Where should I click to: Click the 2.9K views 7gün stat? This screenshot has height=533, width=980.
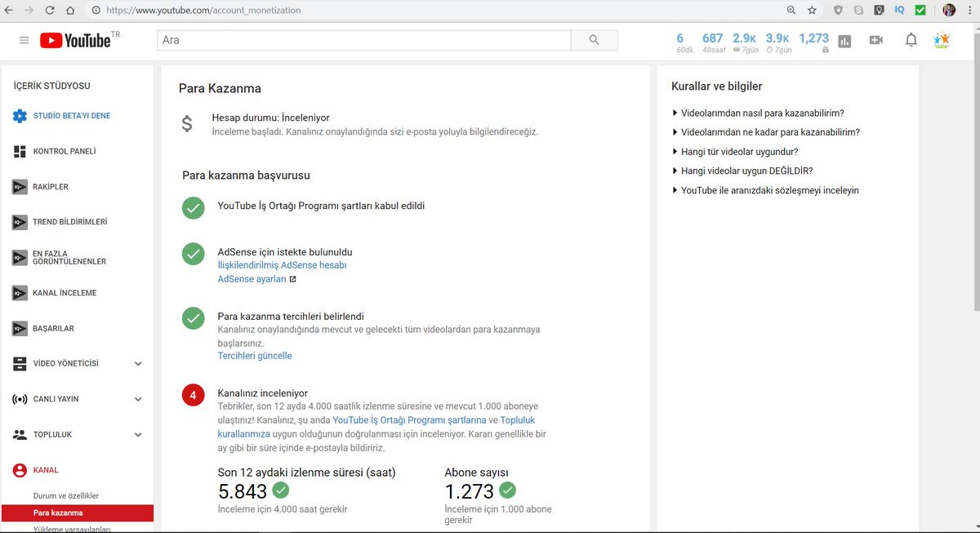click(745, 42)
